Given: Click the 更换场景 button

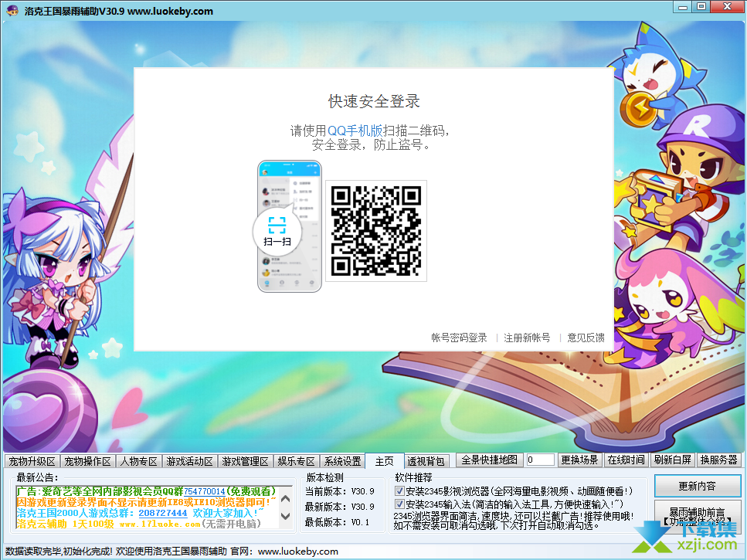Looking at the screenshot, I should click(579, 460).
